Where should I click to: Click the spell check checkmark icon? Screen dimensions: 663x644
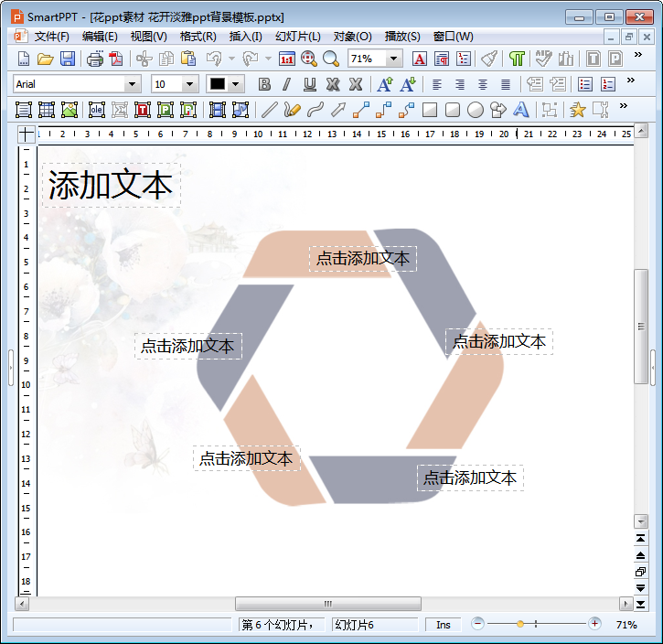[543, 59]
